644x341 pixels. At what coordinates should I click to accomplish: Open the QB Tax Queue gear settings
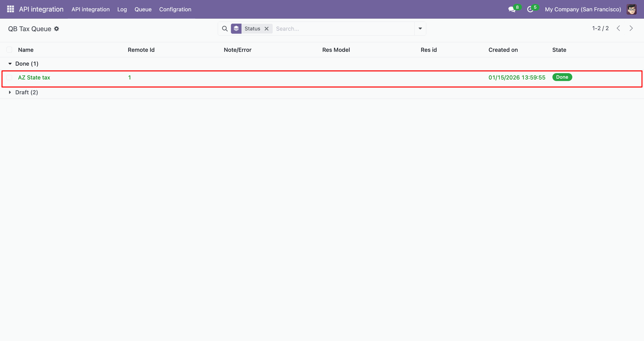pyautogui.click(x=57, y=29)
